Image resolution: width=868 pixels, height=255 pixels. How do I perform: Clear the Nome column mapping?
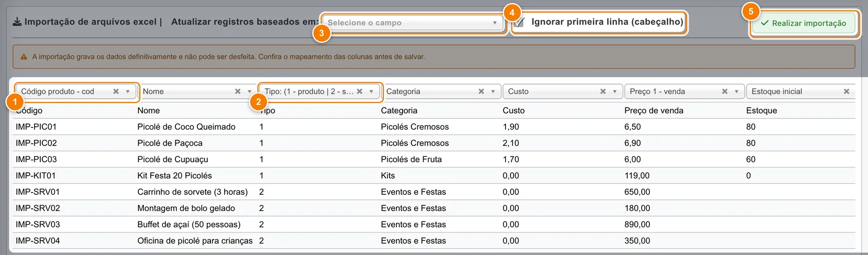pos(238,92)
